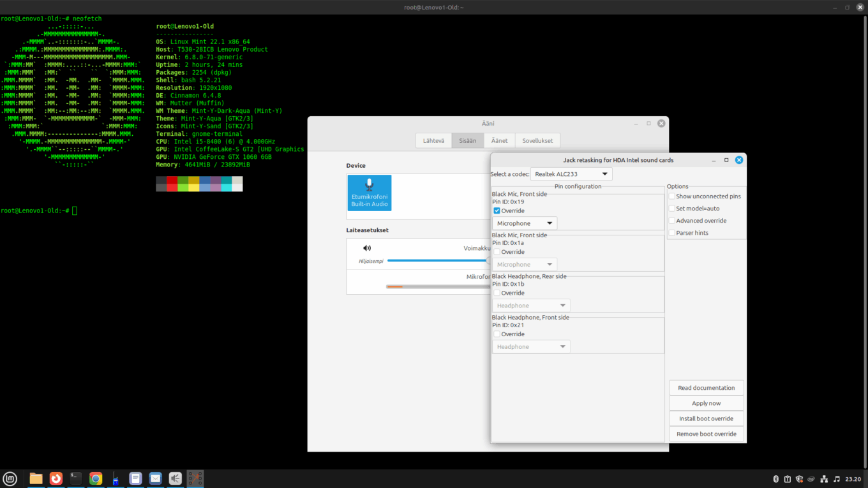This screenshot has height=488, width=868.
Task: Enable Override for Pin ID 0x1b
Action: pyautogui.click(x=497, y=293)
